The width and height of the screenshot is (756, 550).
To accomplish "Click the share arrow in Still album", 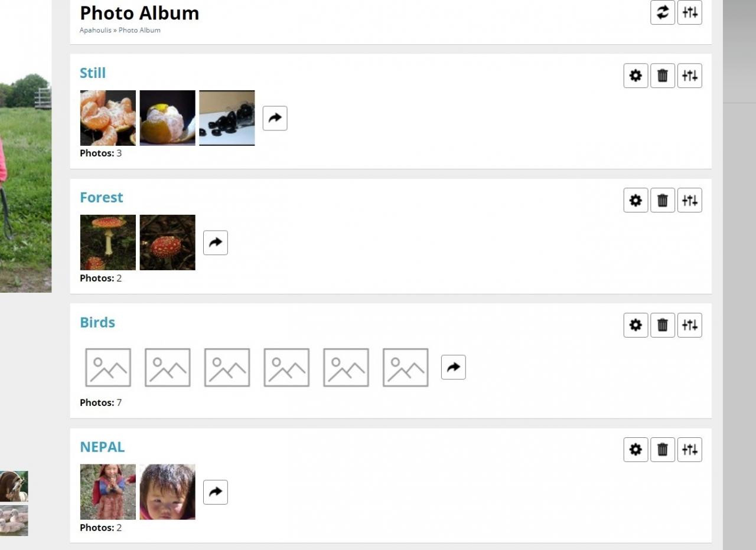I will coord(275,118).
